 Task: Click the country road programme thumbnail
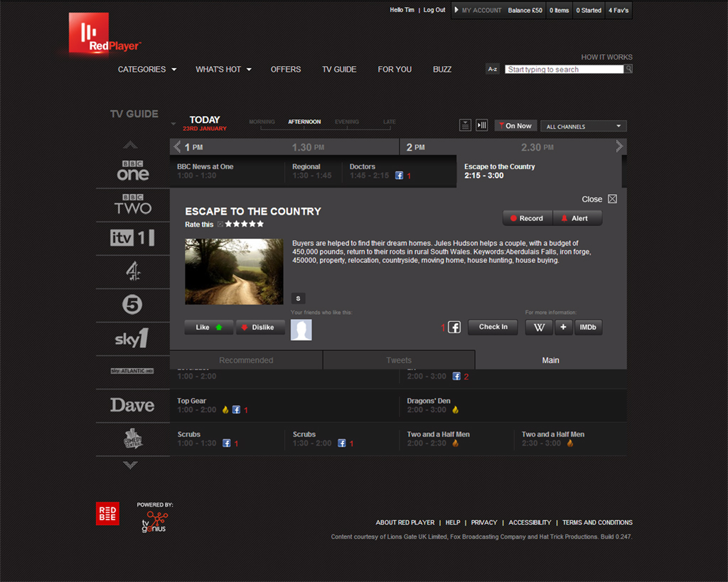click(234, 271)
